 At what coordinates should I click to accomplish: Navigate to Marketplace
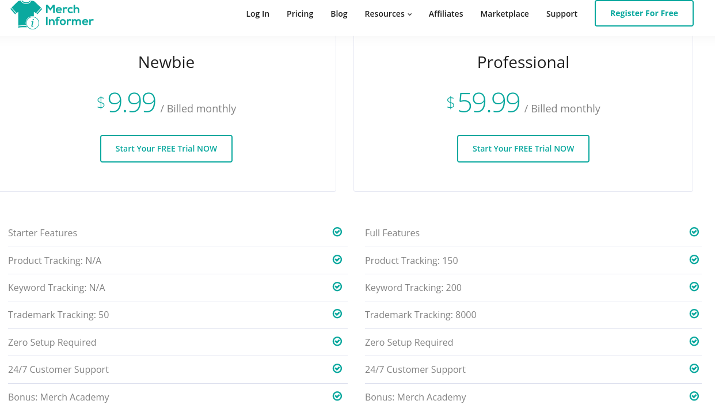(504, 14)
